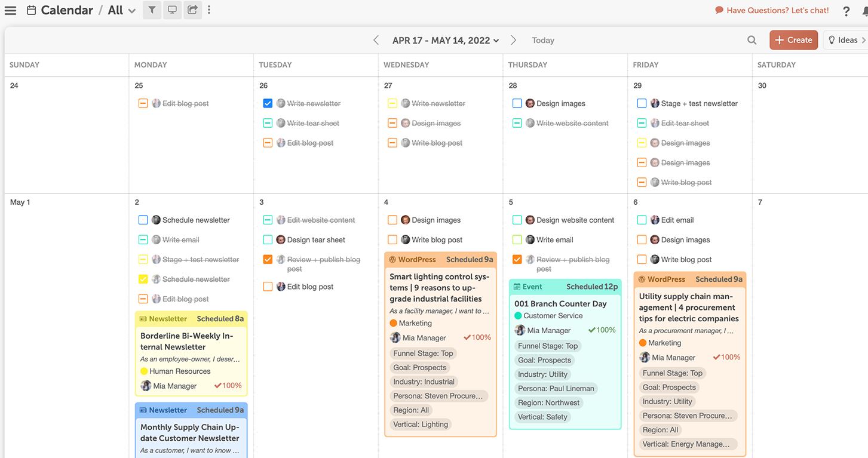The image size is (868, 458).
Task: Click the Today button
Action: (542, 40)
